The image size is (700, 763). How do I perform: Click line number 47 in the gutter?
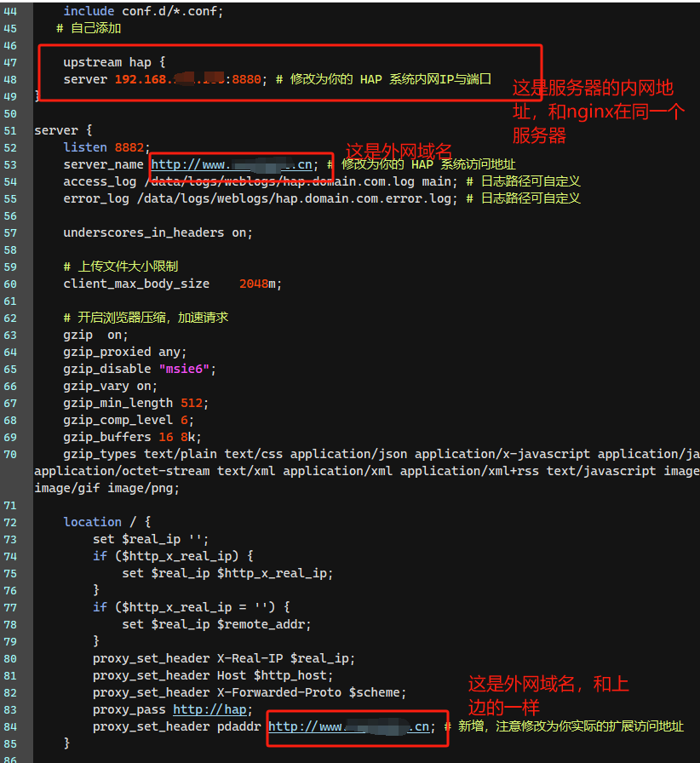[x=10, y=62]
